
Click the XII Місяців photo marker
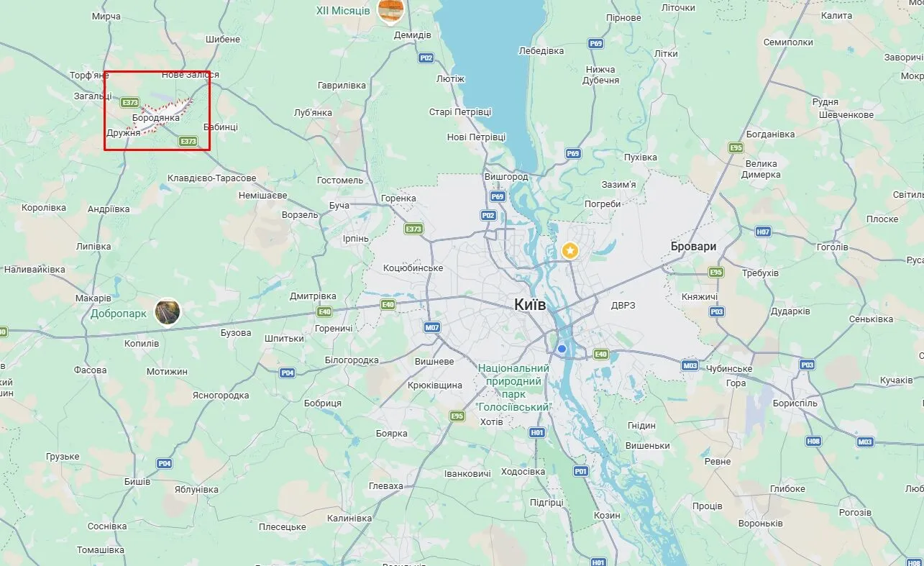391,11
